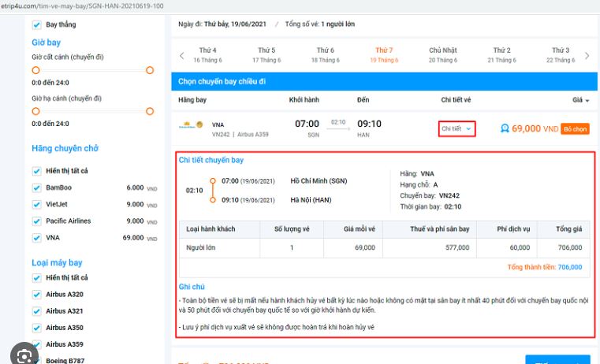Click the seat icon beside 69,000 price
600x364 pixels.
(505, 128)
